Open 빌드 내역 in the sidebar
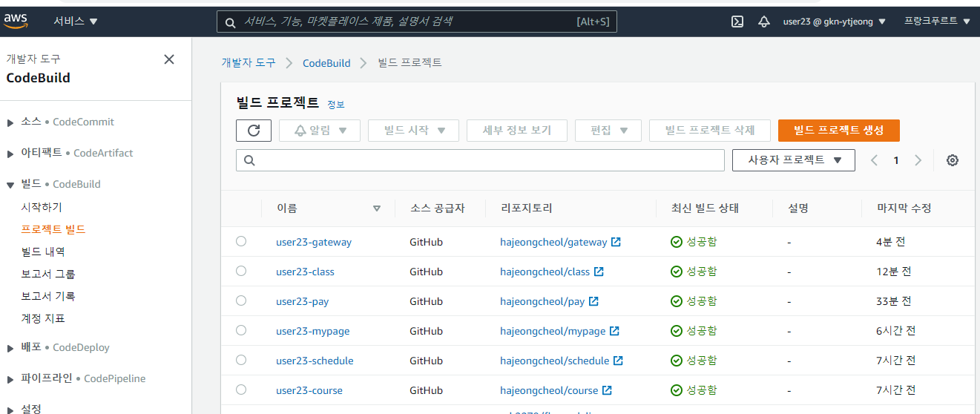Image resolution: width=980 pixels, height=414 pixels. click(x=43, y=252)
